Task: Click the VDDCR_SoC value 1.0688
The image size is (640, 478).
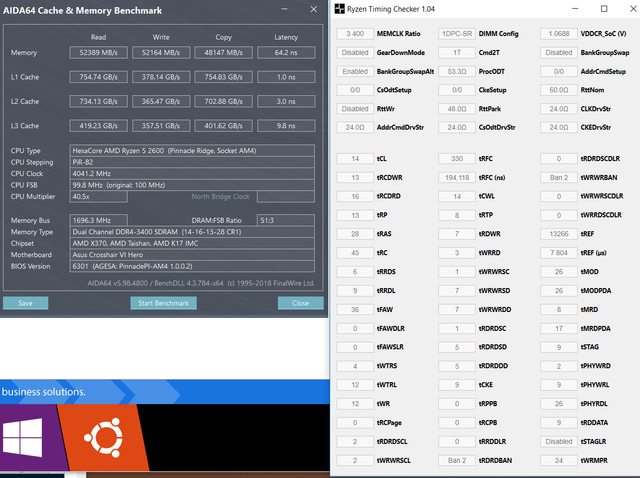Action: click(559, 33)
